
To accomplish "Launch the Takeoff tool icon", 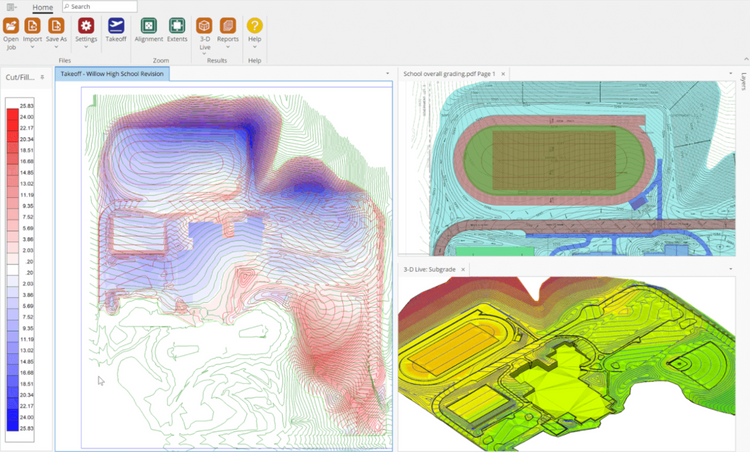I will [116, 25].
